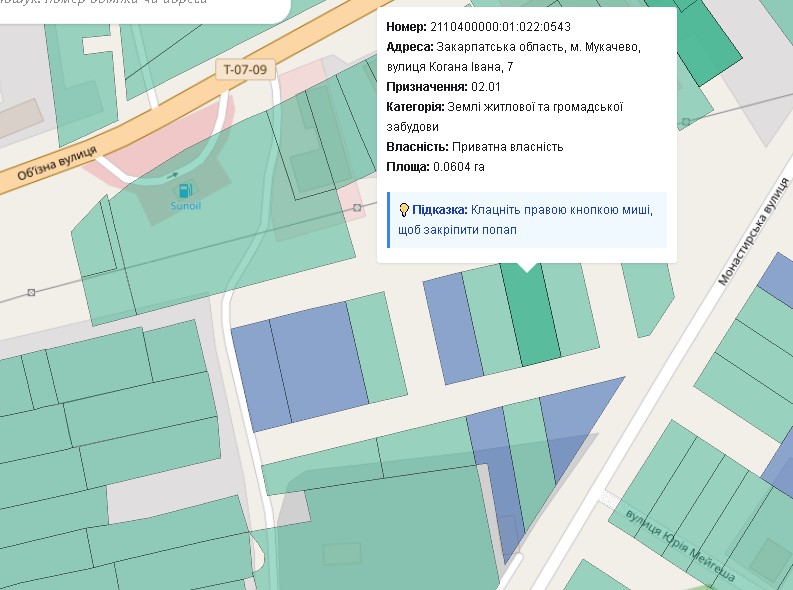Click the lightbulb hint icon in popup

click(403, 210)
